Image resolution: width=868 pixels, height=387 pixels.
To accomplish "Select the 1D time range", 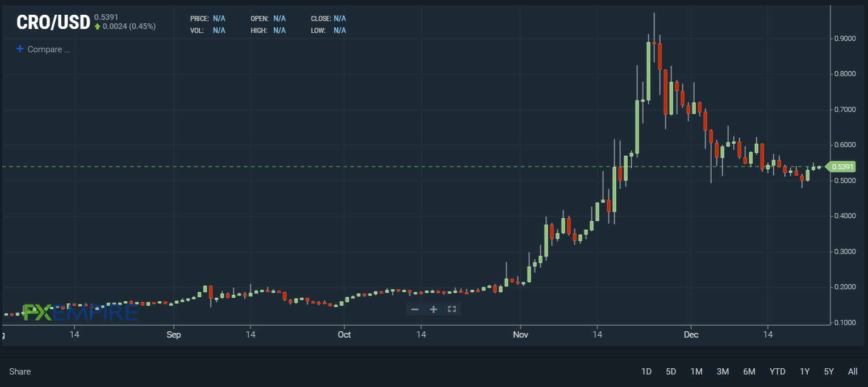I will 646,372.
